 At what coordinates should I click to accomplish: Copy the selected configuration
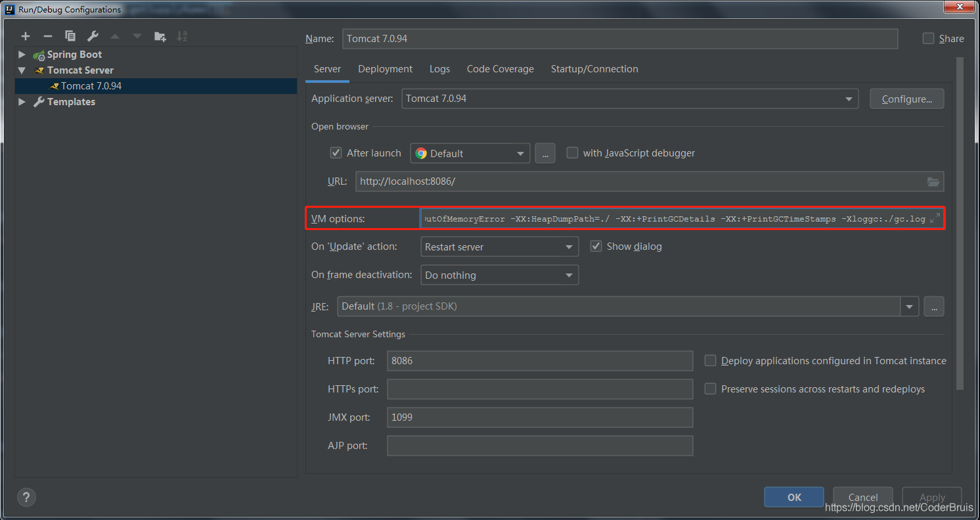pyautogui.click(x=70, y=36)
